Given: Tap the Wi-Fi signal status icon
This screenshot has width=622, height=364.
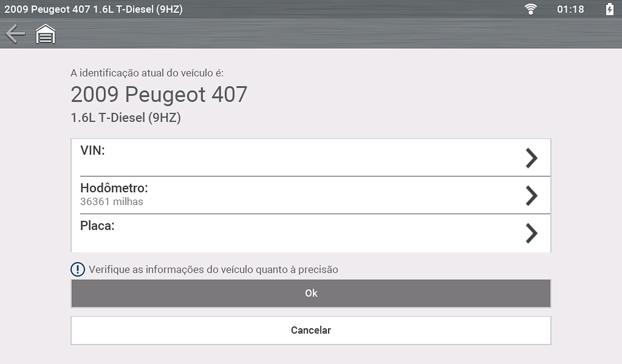Looking at the screenshot, I should click(530, 9).
